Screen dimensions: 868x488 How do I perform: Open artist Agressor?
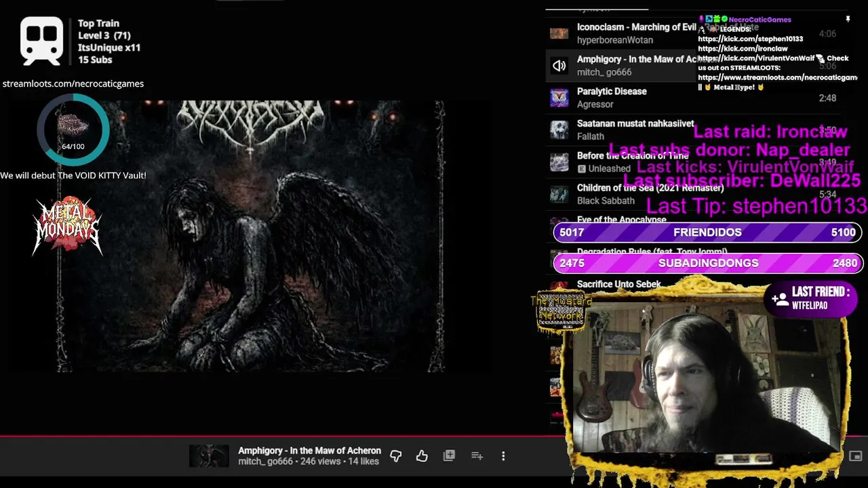click(x=595, y=104)
